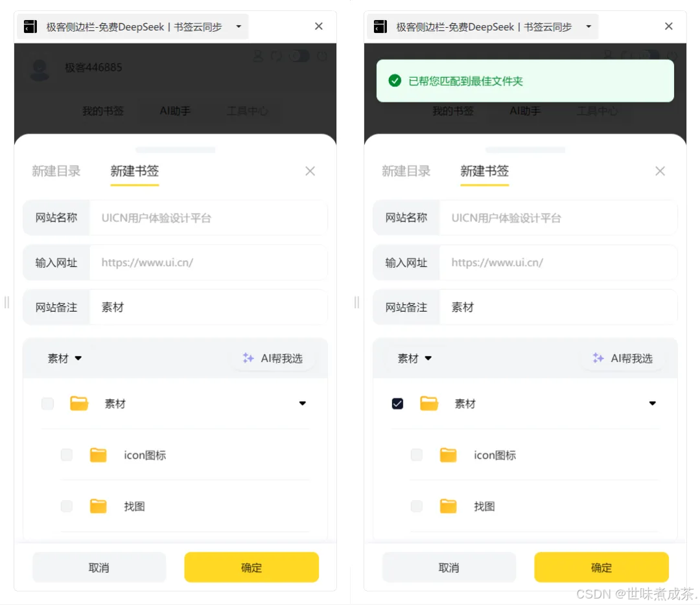Click the user avatar next to 极客446885

[x=40, y=69]
